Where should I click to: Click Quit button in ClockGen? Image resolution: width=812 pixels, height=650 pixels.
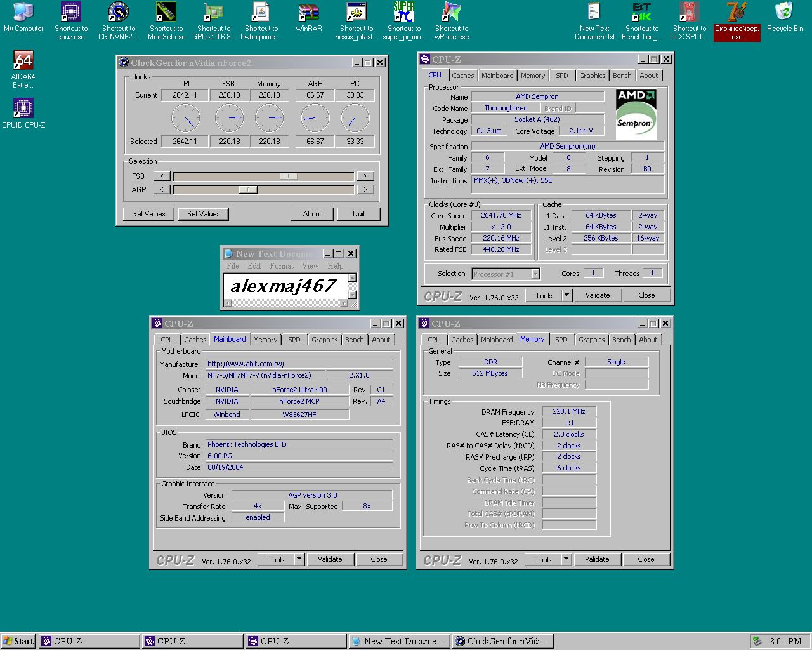tap(359, 214)
